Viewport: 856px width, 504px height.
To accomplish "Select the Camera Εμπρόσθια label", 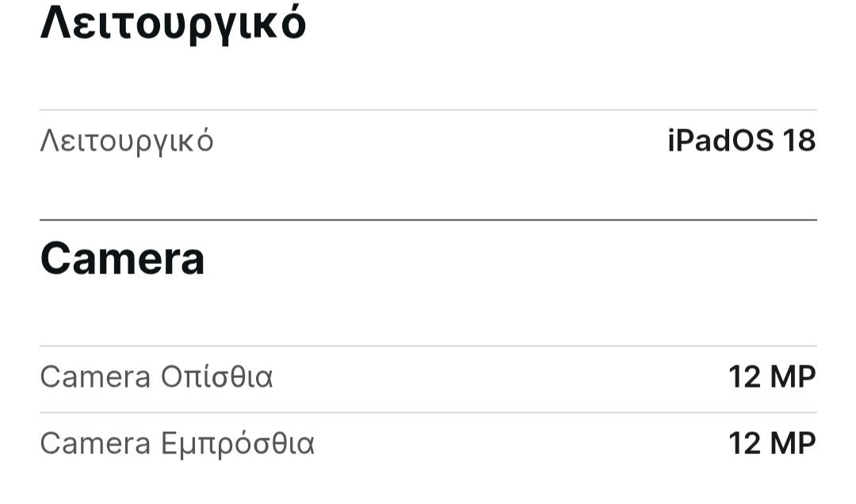I will 178,444.
